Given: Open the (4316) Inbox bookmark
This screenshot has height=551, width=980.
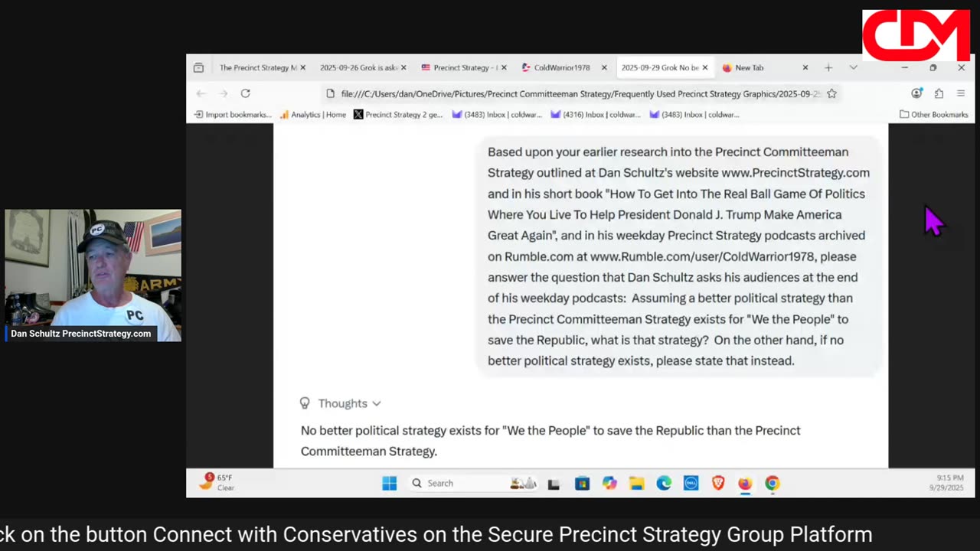Looking at the screenshot, I should click(595, 115).
